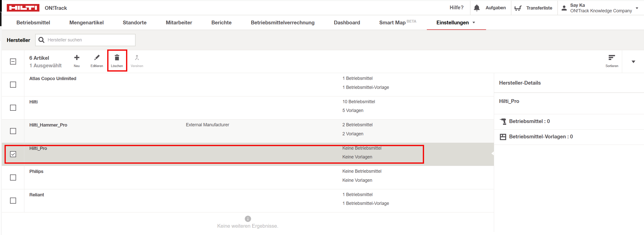Check the Reliant row checkbox
Image resolution: width=644 pixels, height=235 pixels.
click(13, 201)
